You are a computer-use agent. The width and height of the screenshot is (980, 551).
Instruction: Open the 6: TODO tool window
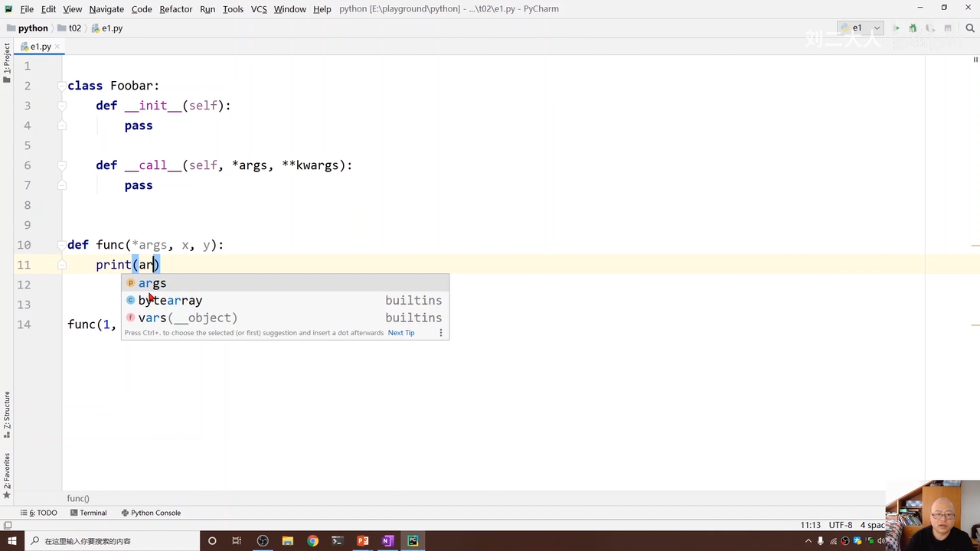pyautogui.click(x=39, y=513)
